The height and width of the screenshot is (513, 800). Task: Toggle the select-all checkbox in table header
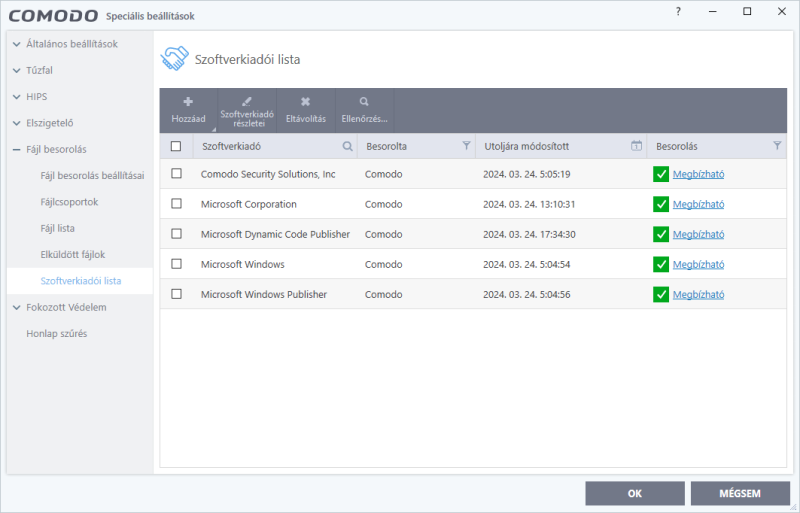(x=176, y=146)
